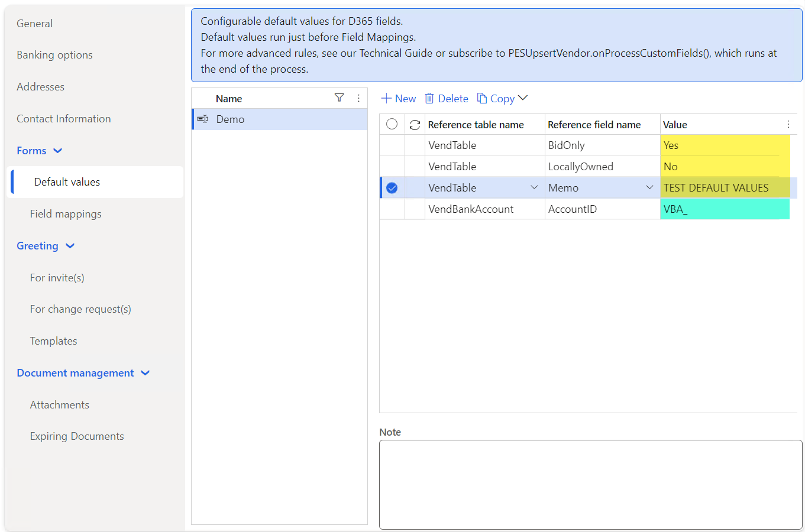Image resolution: width=805 pixels, height=532 pixels.
Task: Open For invite(s) greeting page
Action: (57, 278)
